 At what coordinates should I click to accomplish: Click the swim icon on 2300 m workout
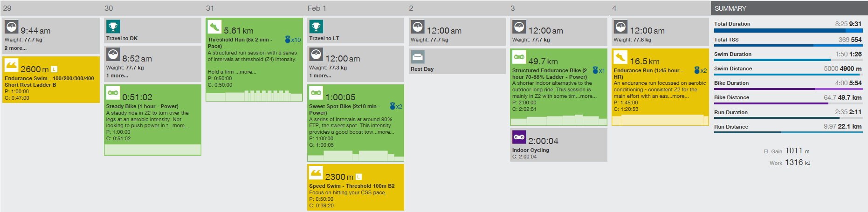(316, 172)
